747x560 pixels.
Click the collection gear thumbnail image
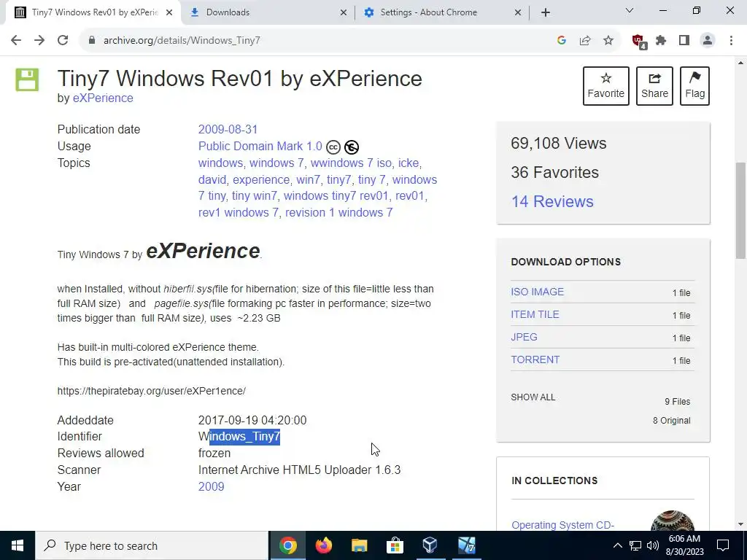click(x=673, y=521)
